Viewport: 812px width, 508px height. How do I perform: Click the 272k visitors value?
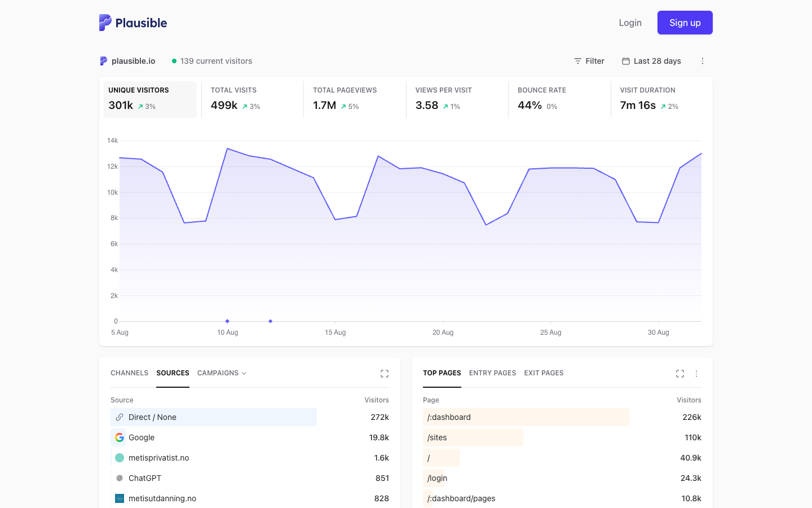[379, 417]
